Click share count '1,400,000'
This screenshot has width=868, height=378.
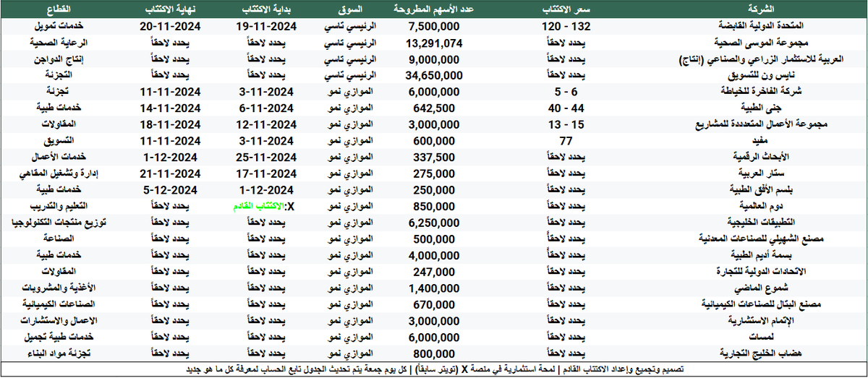click(435, 289)
